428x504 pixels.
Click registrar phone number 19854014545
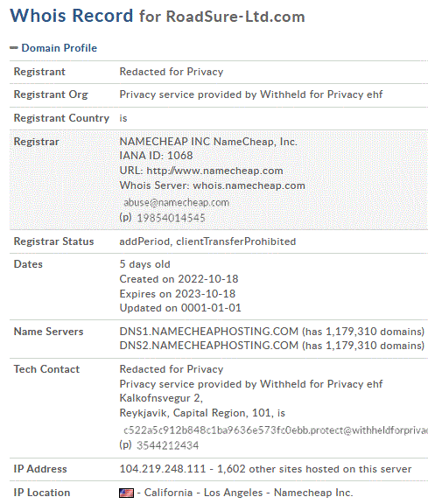coord(171,218)
